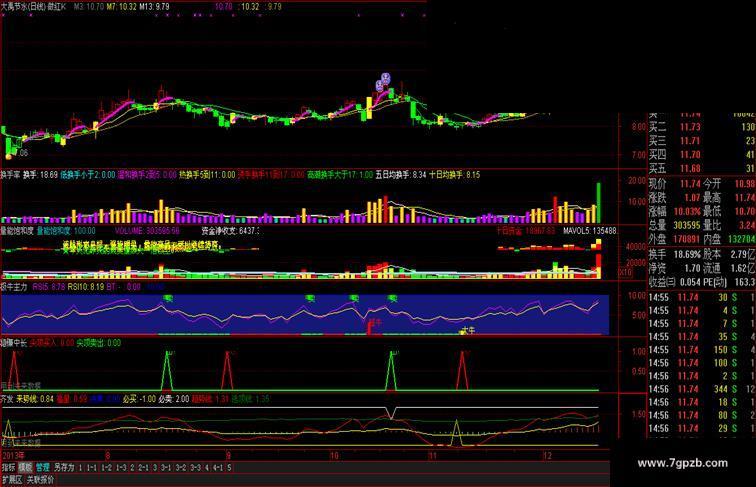Click the 量比 volume ratio 3.24
The width and height of the screenshot is (756, 487).
747,225
